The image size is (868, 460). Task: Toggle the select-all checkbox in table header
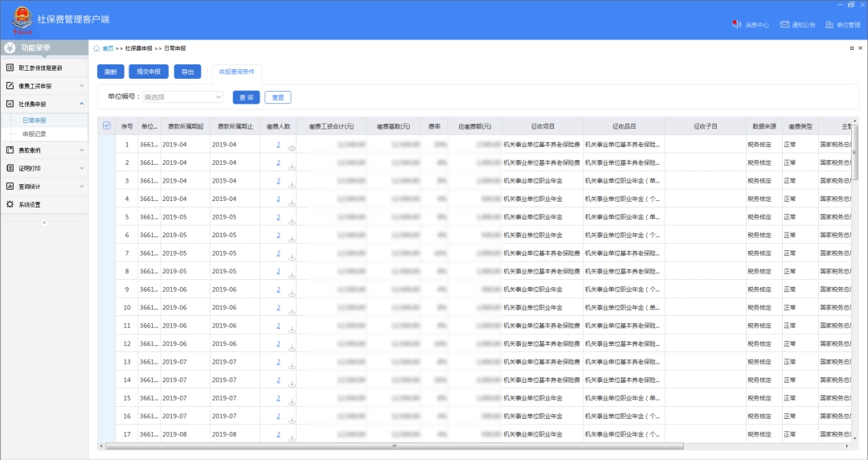point(107,125)
